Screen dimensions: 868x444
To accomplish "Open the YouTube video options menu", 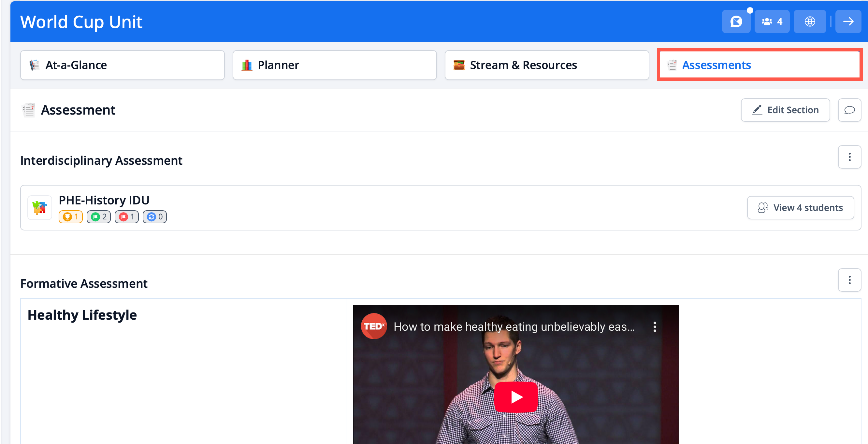I will [654, 327].
